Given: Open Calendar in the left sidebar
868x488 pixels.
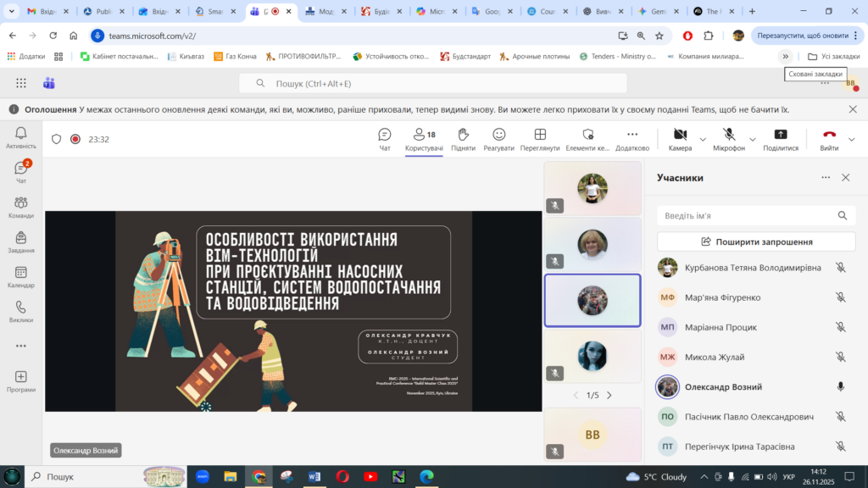Looking at the screenshot, I should [21, 277].
